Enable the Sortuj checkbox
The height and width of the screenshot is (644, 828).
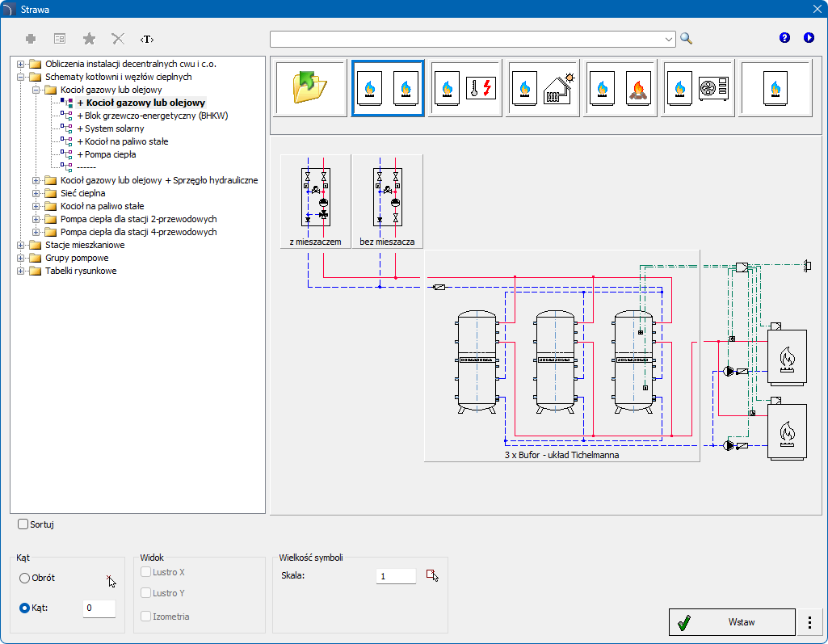[x=23, y=524]
